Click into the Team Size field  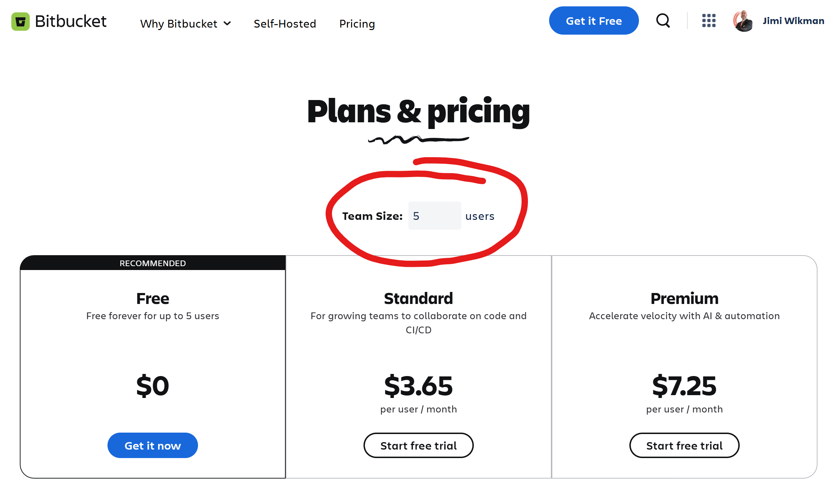(435, 216)
